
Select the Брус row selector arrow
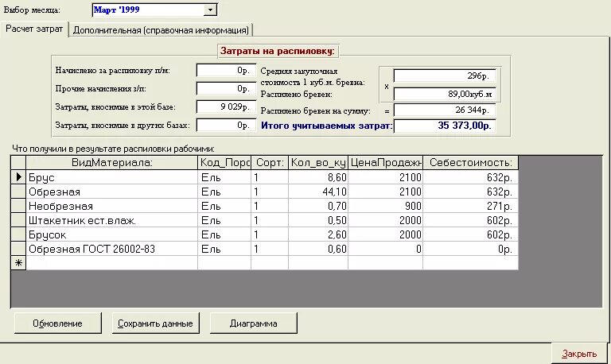18,177
